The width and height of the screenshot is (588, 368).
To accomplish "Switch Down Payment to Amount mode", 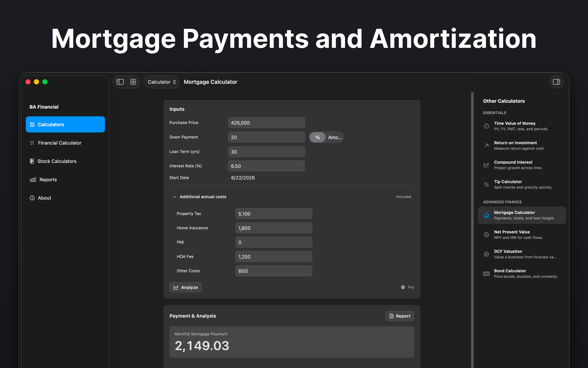I will pyautogui.click(x=335, y=137).
